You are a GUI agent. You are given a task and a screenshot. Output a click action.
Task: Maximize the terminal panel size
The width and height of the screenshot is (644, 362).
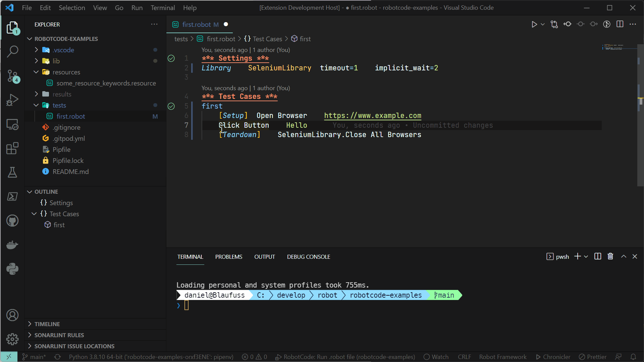(624, 256)
